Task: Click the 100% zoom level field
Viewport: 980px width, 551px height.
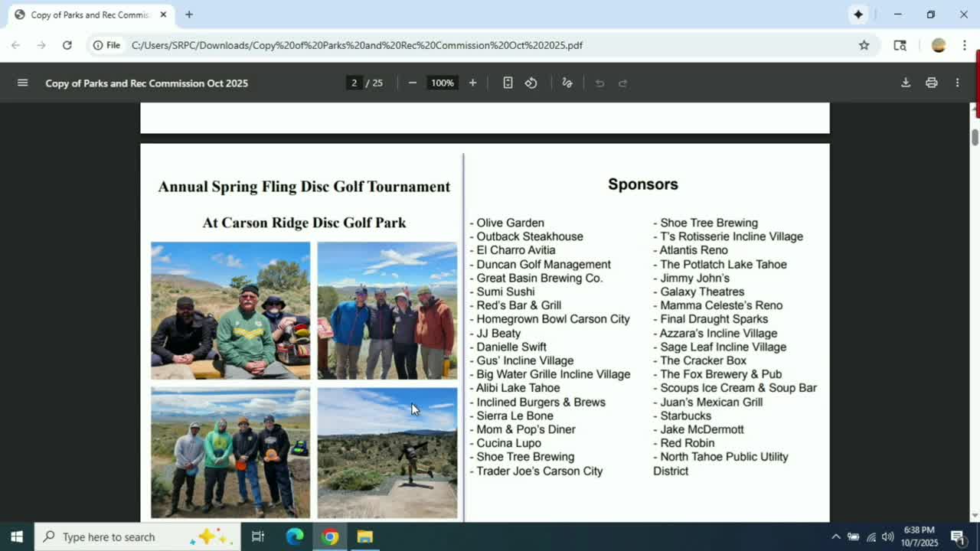Action: (x=442, y=83)
